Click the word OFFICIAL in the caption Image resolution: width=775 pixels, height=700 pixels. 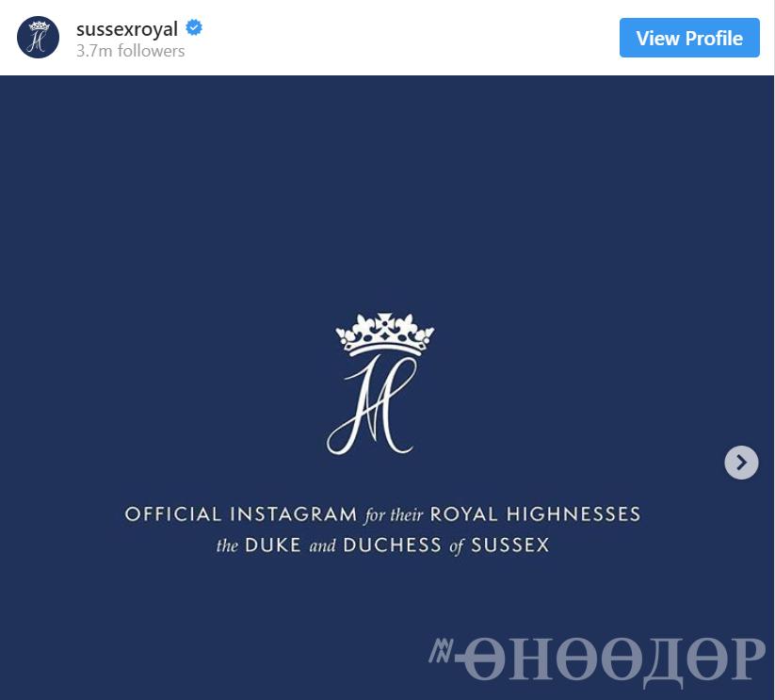click(x=173, y=514)
